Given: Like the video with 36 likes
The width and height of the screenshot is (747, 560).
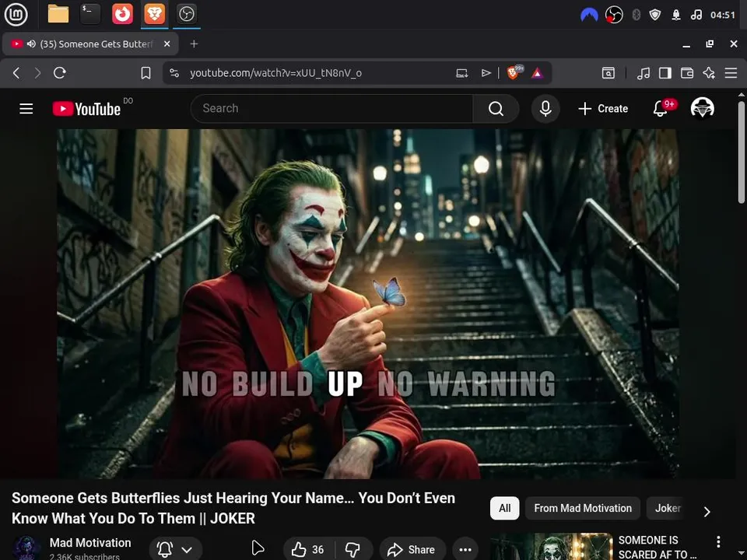Looking at the screenshot, I should coord(308,550).
